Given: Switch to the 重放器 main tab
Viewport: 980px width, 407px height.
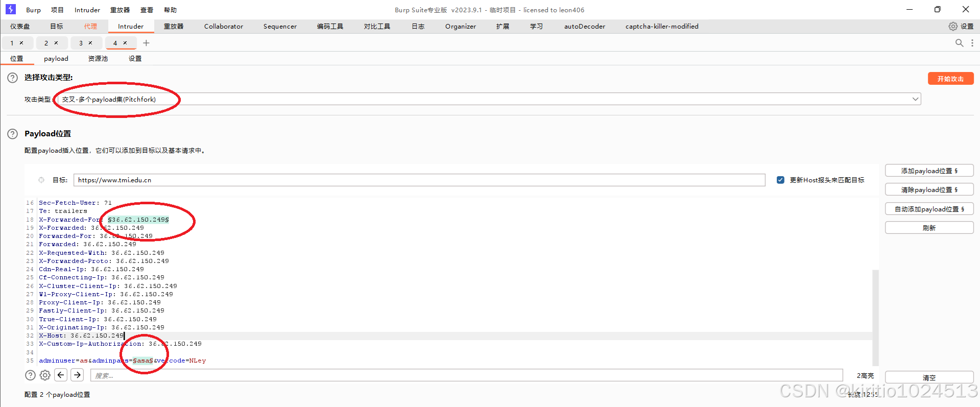Looking at the screenshot, I should 174,26.
